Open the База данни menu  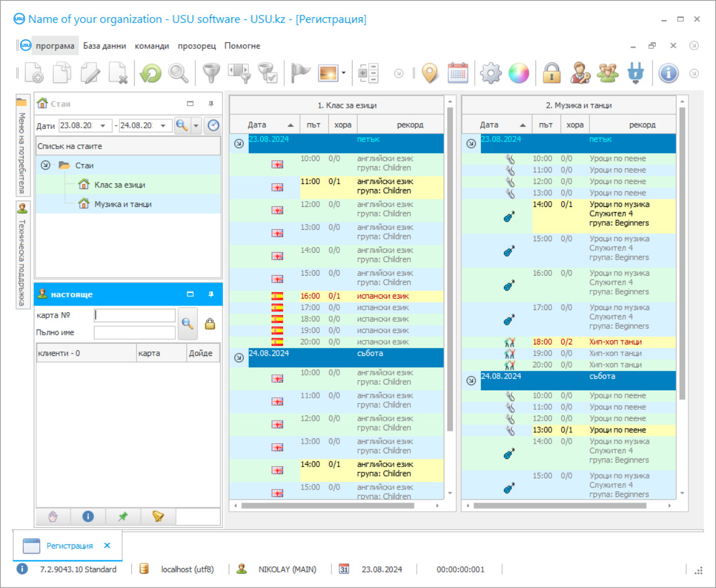pyautogui.click(x=104, y=46)
